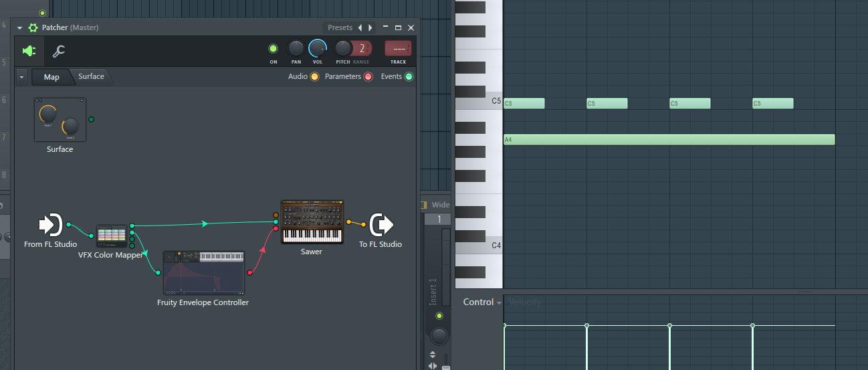Click the Wide mixer layout label
The width and height of the screenshot is (868, 370).
coord(441,205)
